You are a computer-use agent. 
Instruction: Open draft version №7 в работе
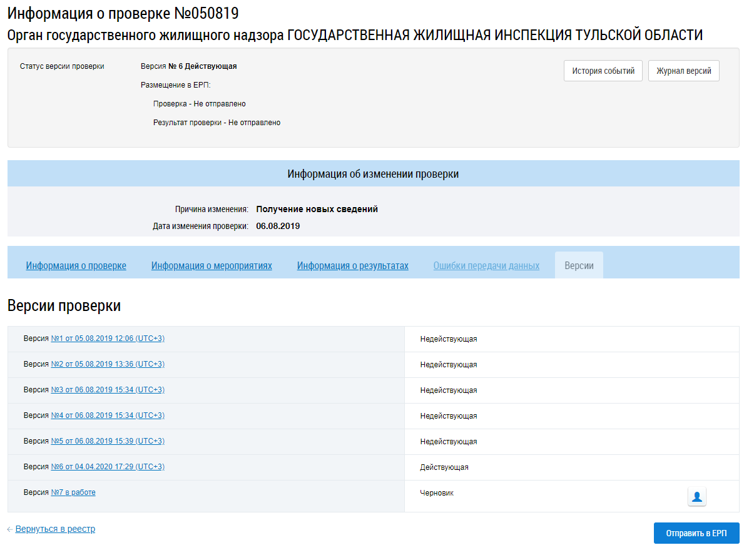[73, 492]
